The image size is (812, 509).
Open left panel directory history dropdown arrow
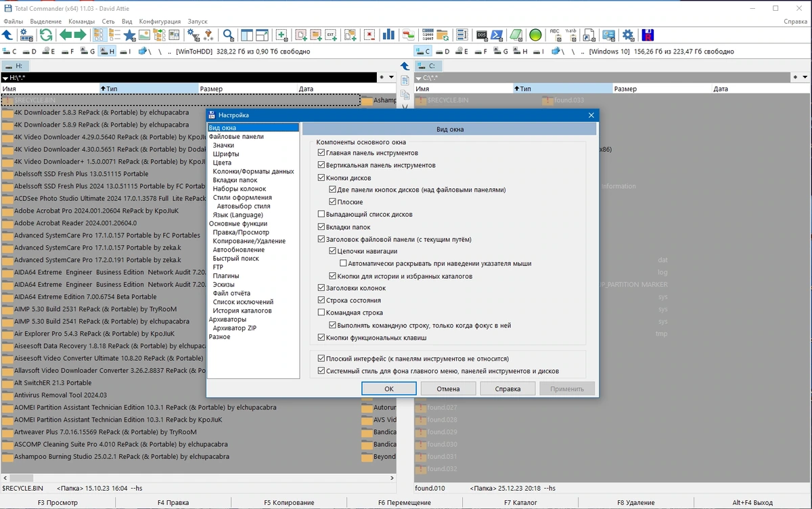point(390,77)
